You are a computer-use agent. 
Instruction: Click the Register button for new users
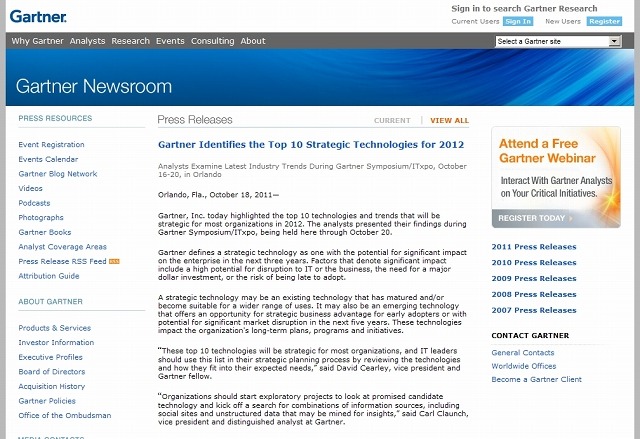tap(604, 21)
